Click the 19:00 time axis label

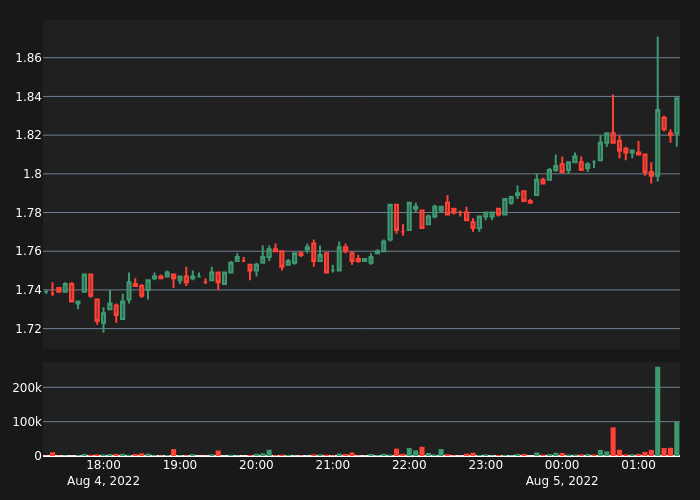tap(179, 465)
